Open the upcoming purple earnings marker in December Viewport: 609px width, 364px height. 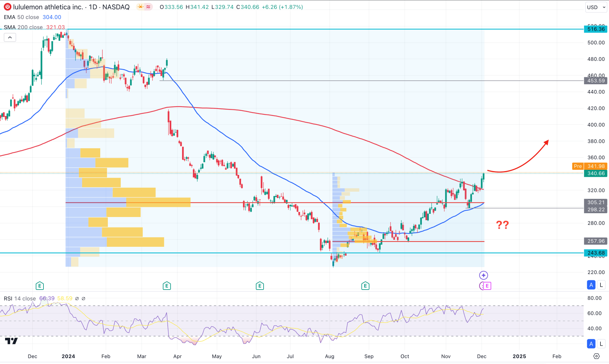[x=487, y=286]
